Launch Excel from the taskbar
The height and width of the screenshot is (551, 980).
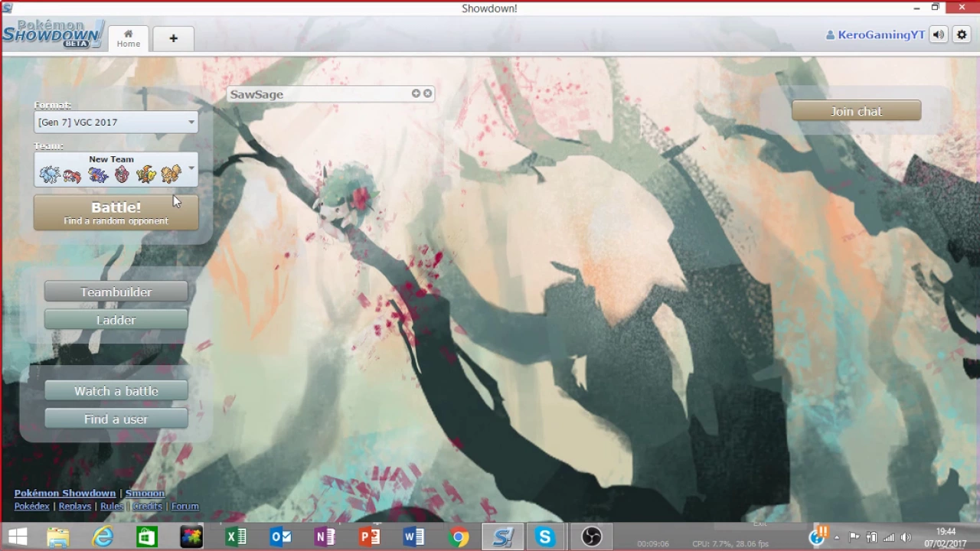click(236, 537)
